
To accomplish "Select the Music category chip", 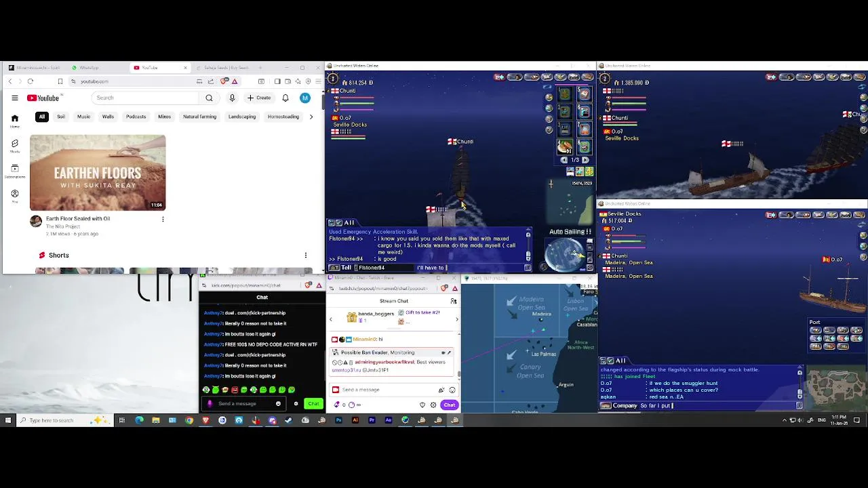I will [83, 117].
